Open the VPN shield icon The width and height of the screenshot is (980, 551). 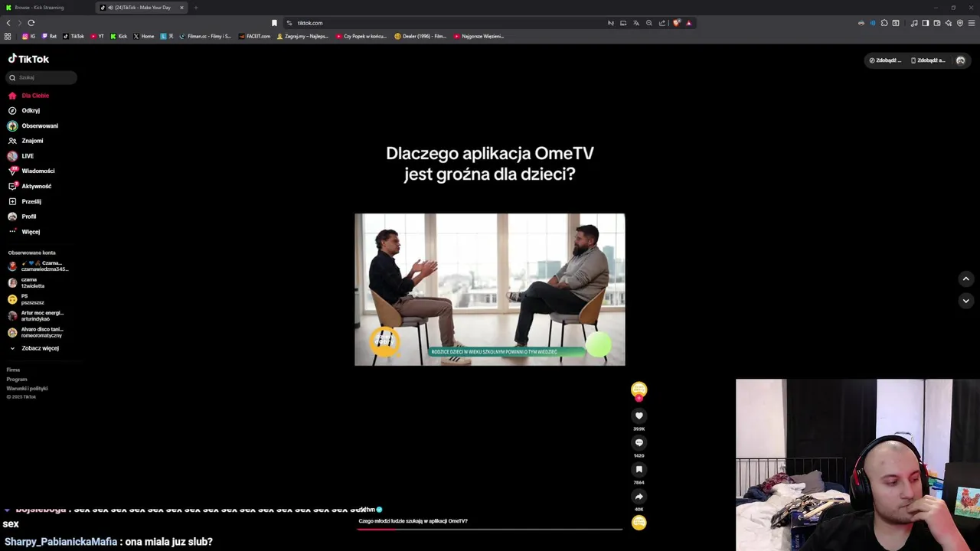[x=960, y=23]
